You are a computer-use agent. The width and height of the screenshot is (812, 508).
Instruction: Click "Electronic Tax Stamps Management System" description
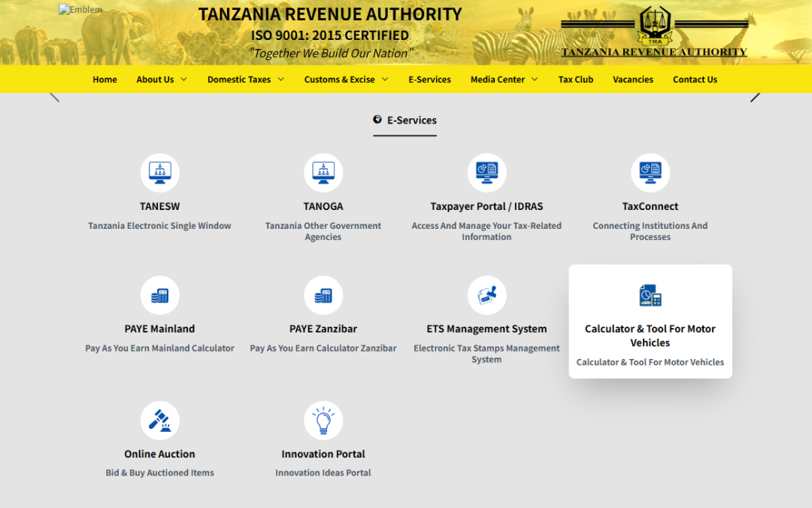pos(486,354)
